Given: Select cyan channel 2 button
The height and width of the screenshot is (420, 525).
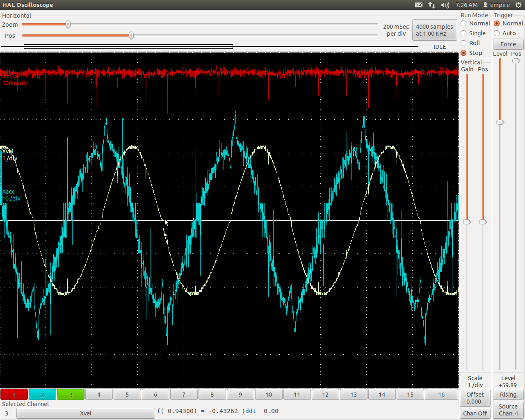Looking at the screenshot, I should (42, 395).
